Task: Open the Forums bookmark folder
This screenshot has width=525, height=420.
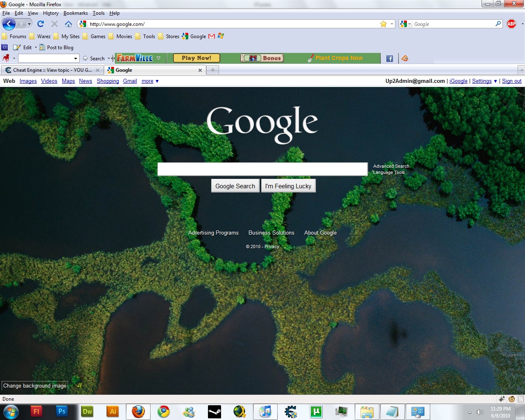Action: [x=14, y=36]
